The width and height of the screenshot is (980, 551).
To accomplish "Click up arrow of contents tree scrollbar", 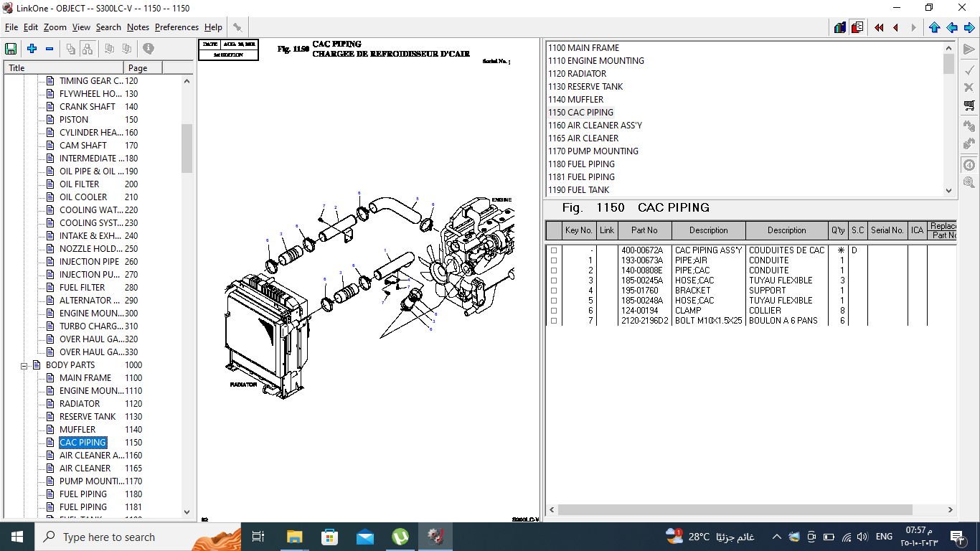I will click(x=187, y=81).
